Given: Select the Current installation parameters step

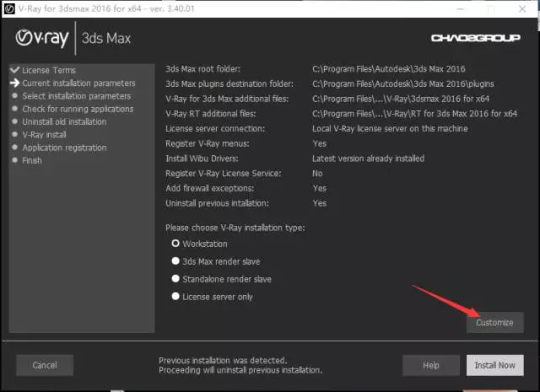Looking at the screenshot, I should (x=78, y=83).
